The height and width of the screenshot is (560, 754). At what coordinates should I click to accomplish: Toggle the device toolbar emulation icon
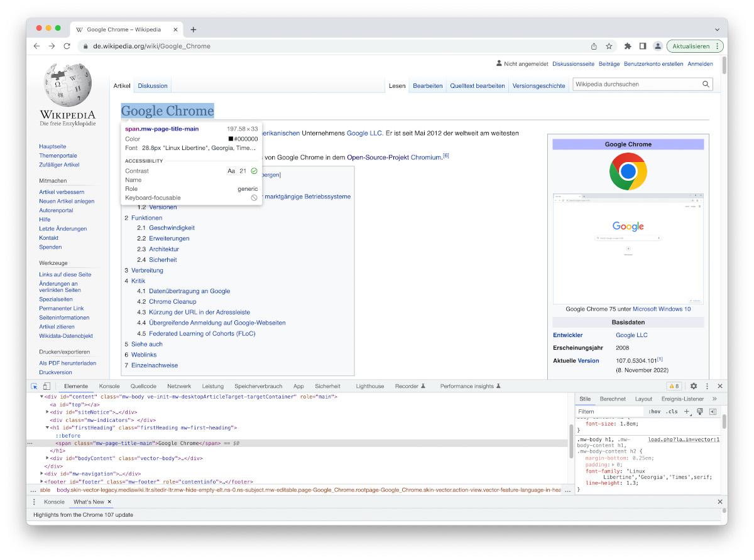click(46, 386)
